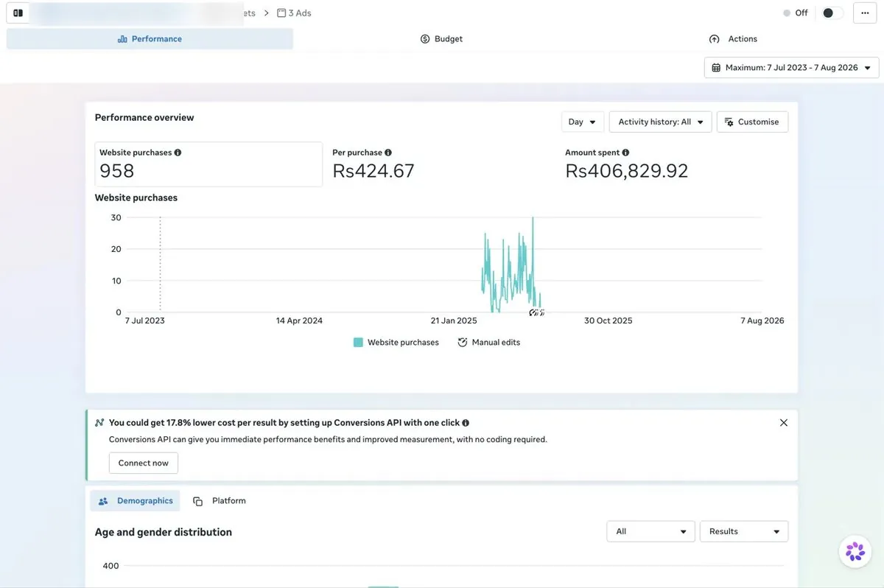Click info icon next to Amount spent
884x588 pixels.
click(625, 153)
